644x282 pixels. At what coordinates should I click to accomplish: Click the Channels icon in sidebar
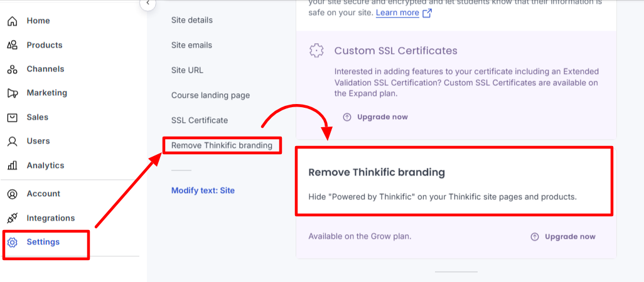(12, 69)
